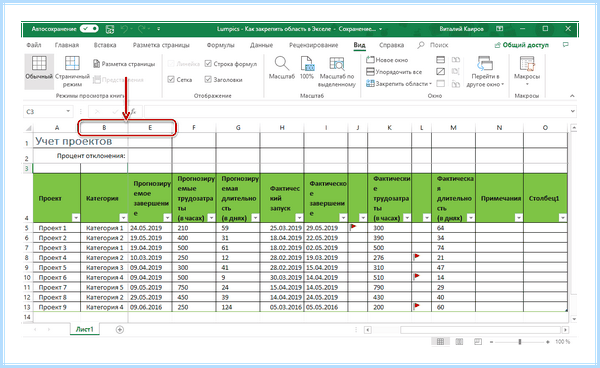
Task: Add a new sheet with plus icon
Action: (119, 329)
